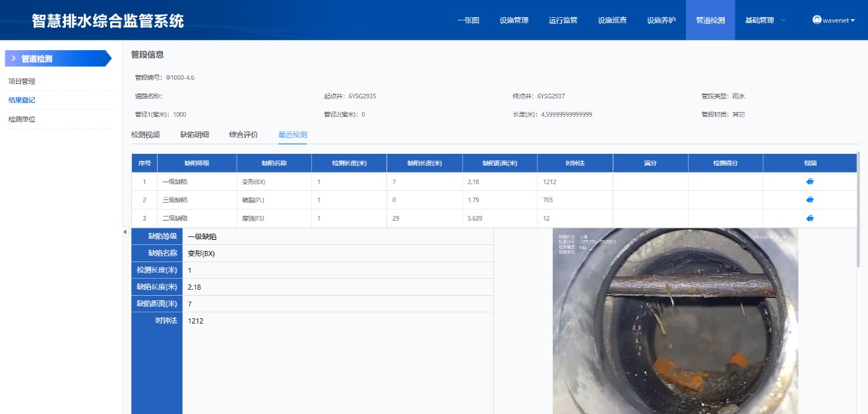This screenshot has height=414, width=868.
Task: Open the 综合评价 tab
Action: tap(243, 135)
